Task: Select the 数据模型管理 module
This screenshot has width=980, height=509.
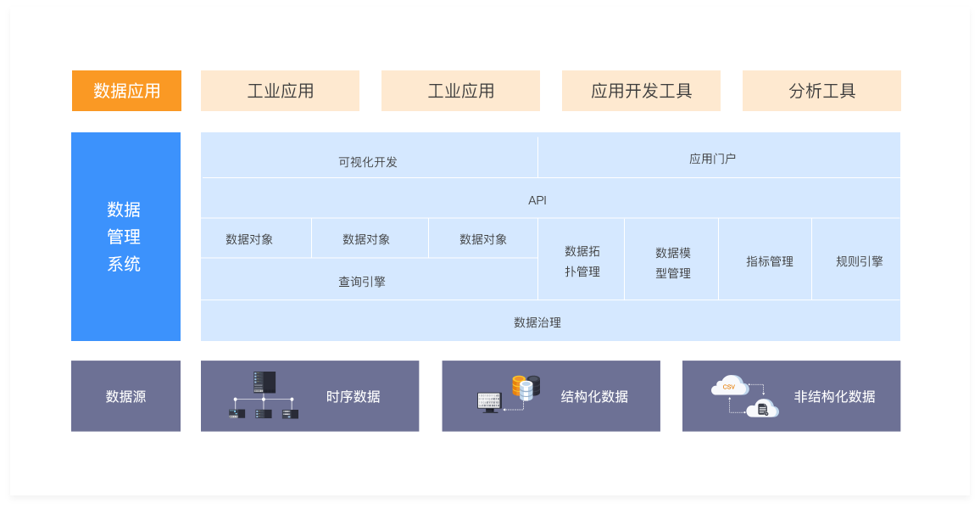Action: coord(672,262)
